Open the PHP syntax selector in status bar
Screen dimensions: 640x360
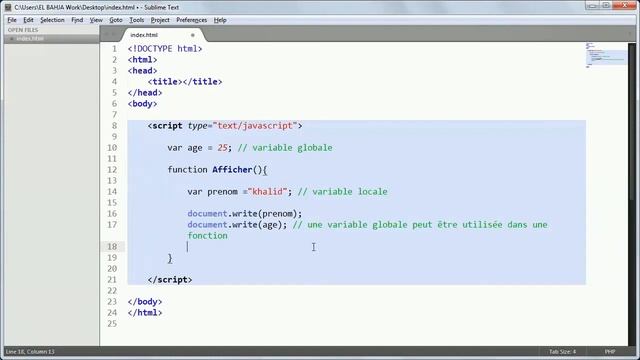610,351
